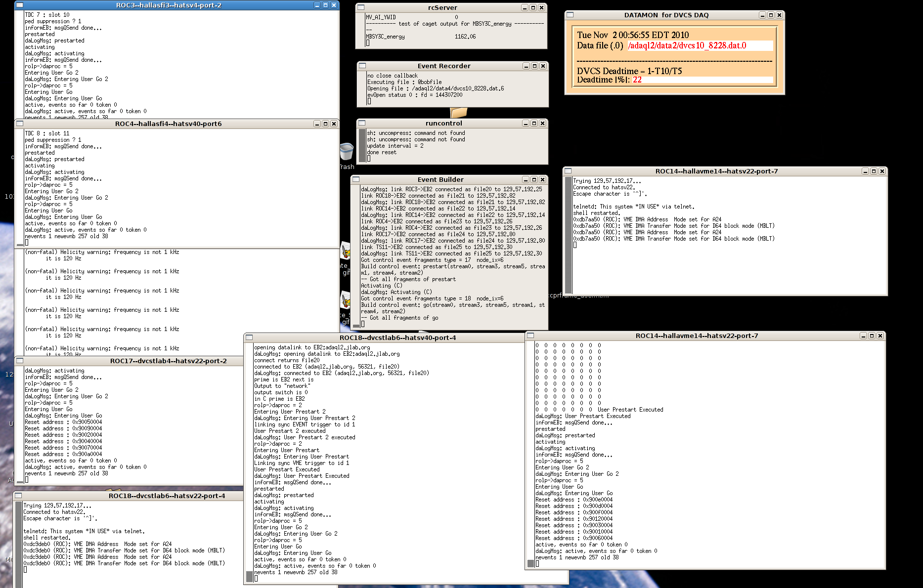Click scrollbar in the runcontrol window
This screenshot has width=923, height=588.
[x=362, y=146]
